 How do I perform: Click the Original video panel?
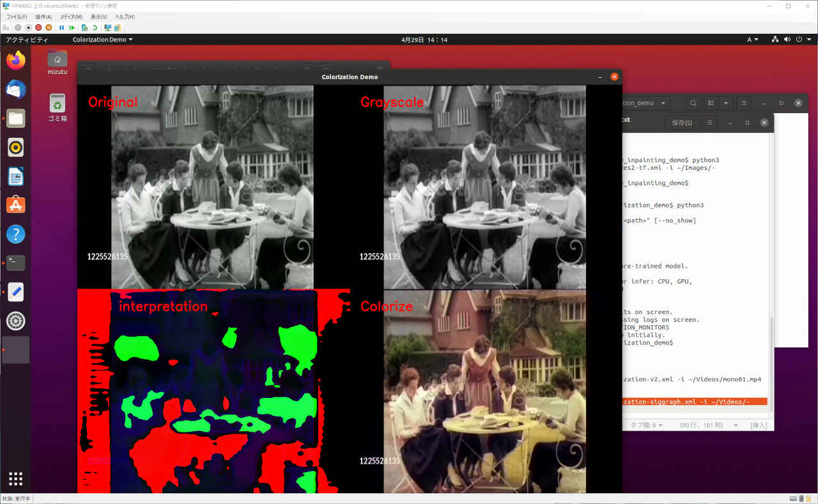tap(213, 187)
